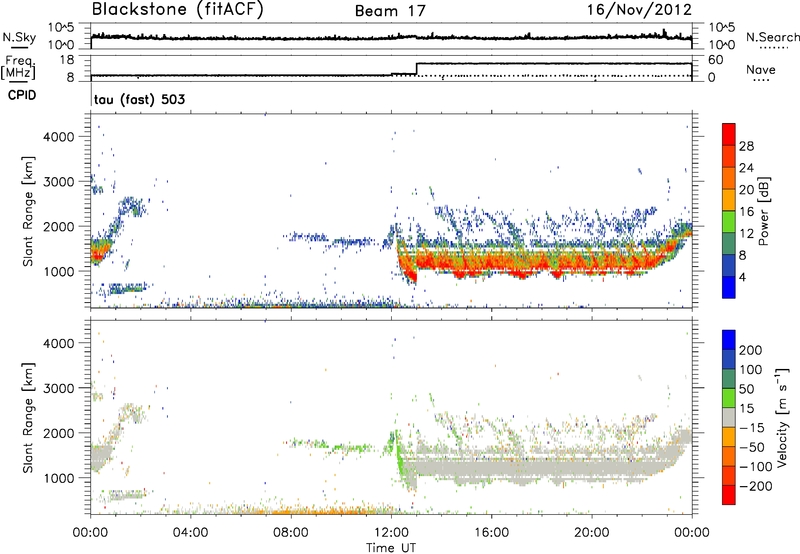Click the 'N.Search' legend label
Image resolution: width=800 pixels, height=554 pixels.
pos(772,37)
